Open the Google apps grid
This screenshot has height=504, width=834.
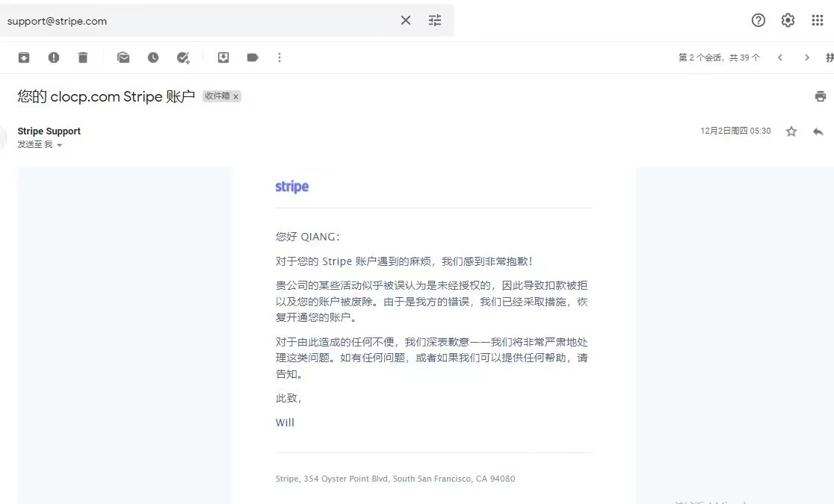[x=818, y=20]
